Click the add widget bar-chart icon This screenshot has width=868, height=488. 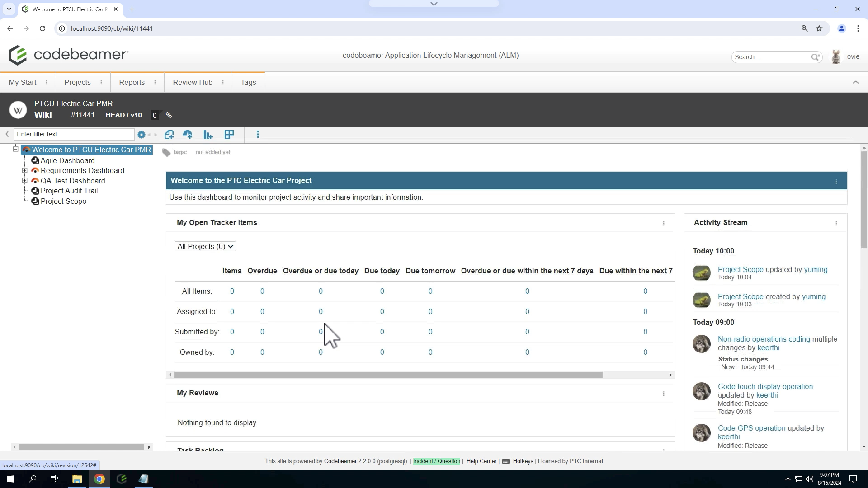point(208,135)
